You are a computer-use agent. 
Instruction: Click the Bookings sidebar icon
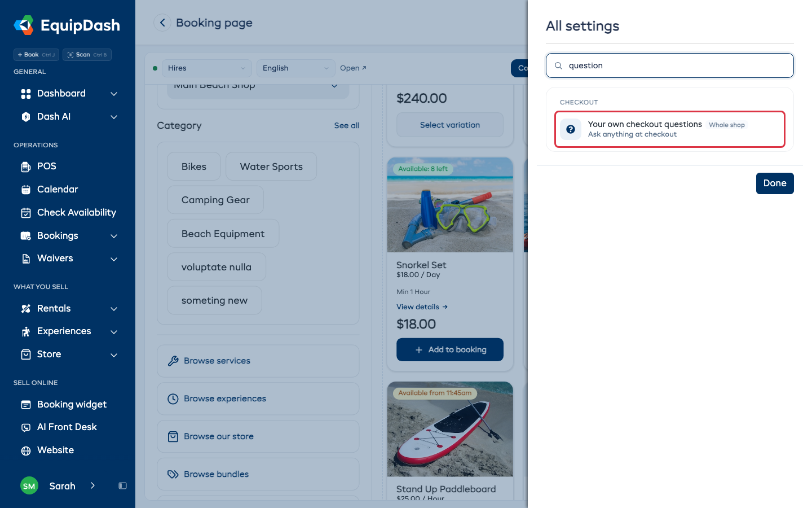coord(26,236)
